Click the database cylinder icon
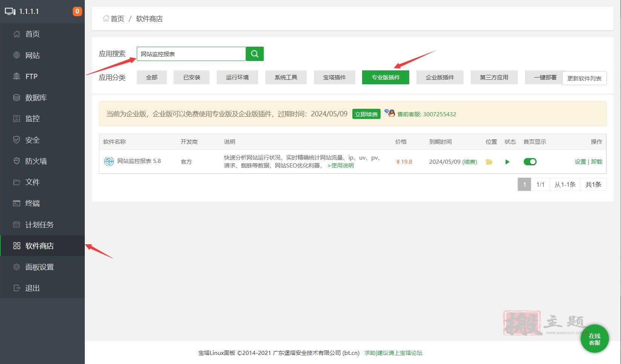621x364 pixels. pyautogui.click(x=17, y=97)
